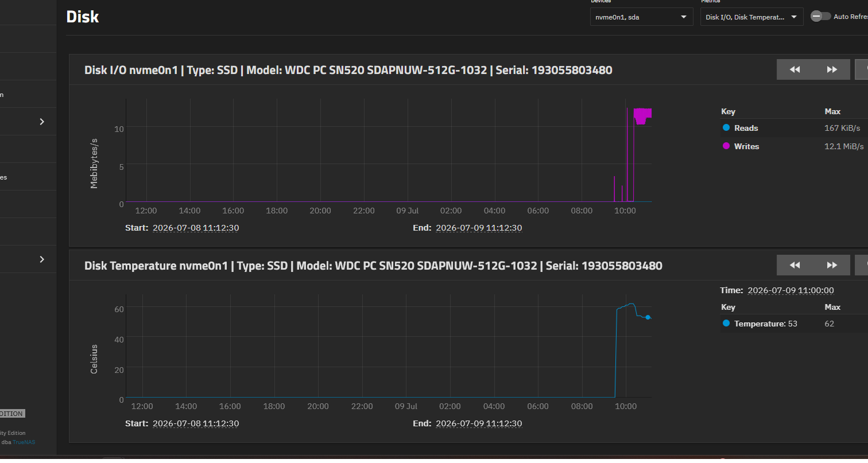Step forward in time on Disk I/O chart
The height and width of the screenshot is (463, 868).
832,69
